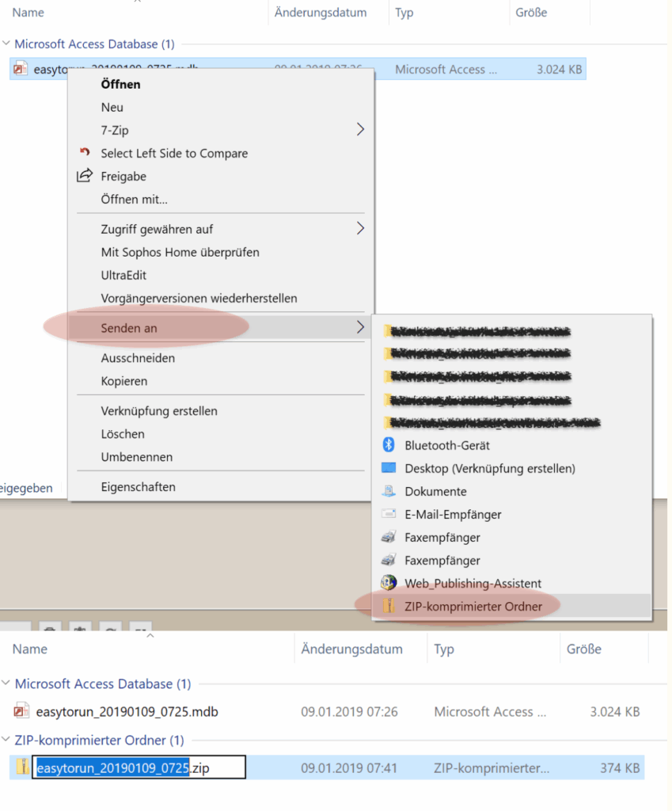Select Umbenennen in the context menu

point(136,457)
